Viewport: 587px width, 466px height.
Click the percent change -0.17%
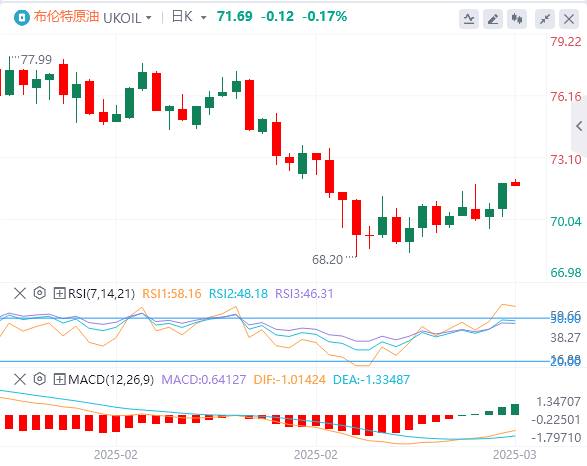pos(325,16)
